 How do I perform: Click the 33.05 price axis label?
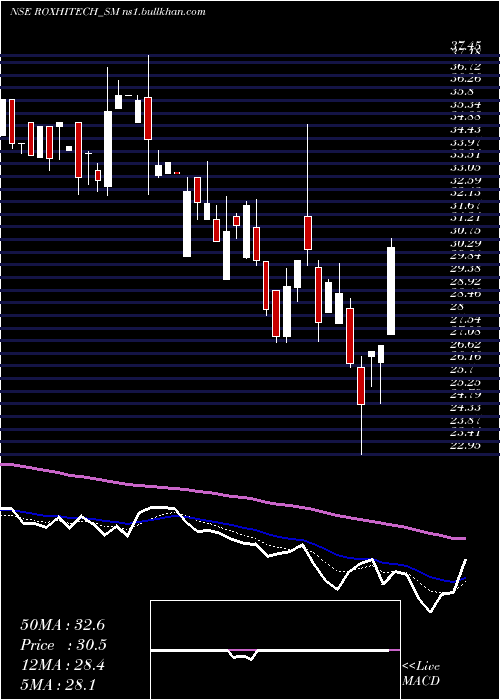[466, 167]
